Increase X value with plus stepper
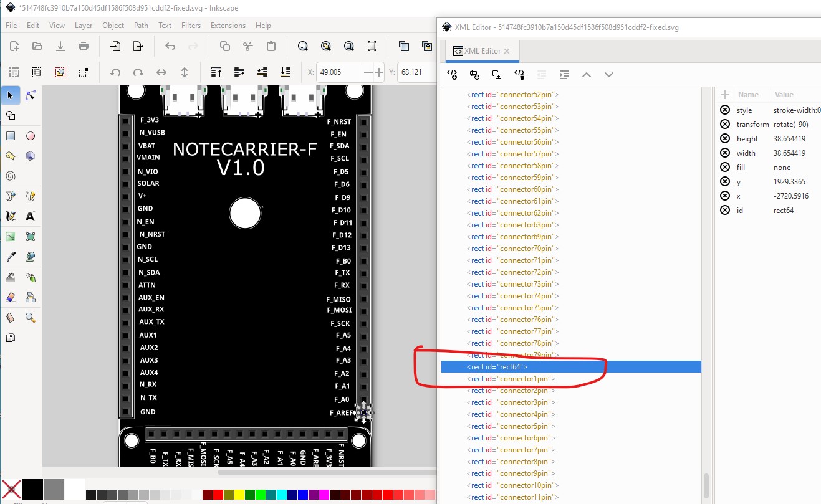The image size is (821, 504). point(378,72)
